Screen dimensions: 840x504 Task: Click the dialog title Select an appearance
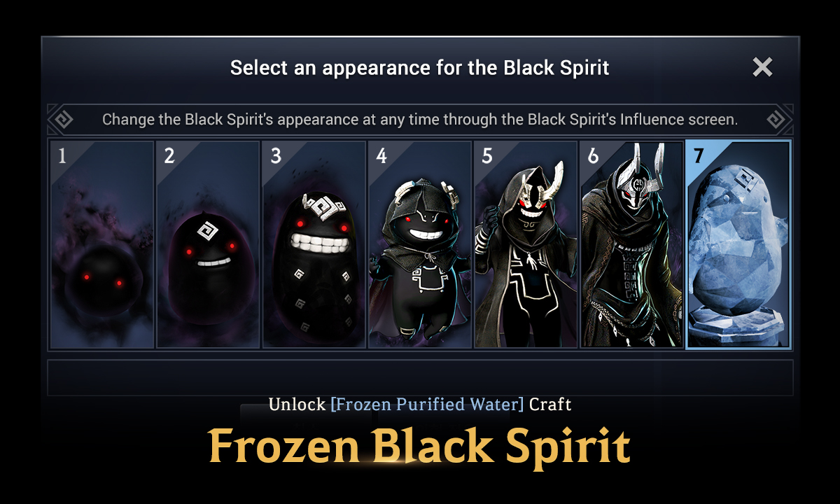(420, 68)
